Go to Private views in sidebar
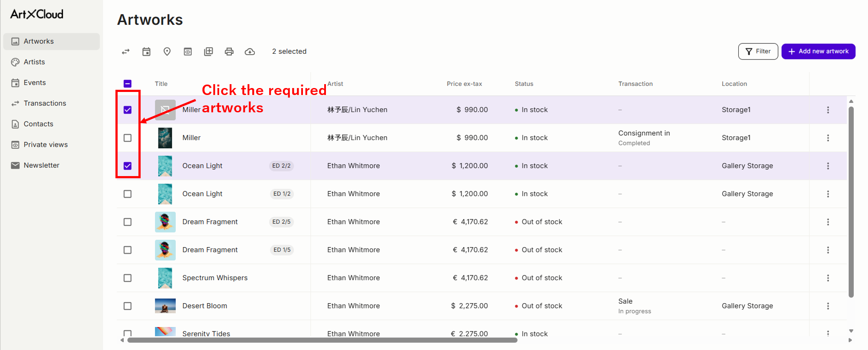 [52, 145]
